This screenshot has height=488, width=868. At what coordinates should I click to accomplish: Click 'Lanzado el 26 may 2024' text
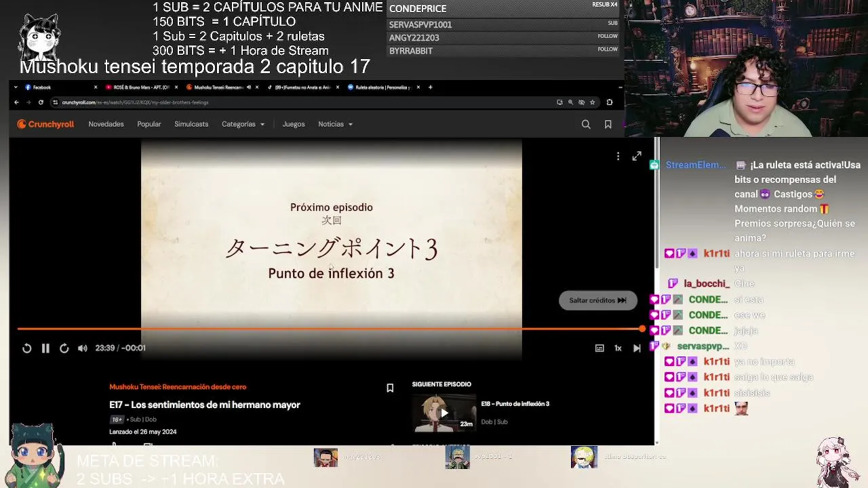click(143, 432)
